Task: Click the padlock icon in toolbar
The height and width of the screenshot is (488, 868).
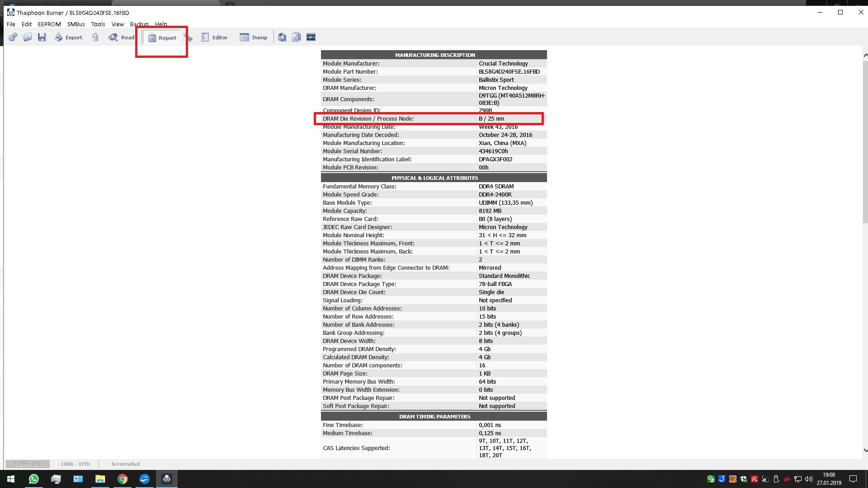Action: click(95, 38)
